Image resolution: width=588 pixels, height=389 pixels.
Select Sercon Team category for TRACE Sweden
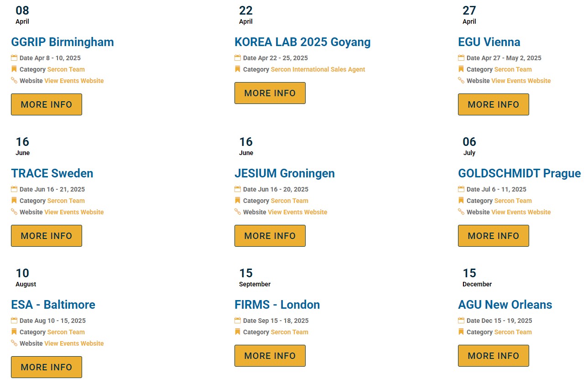[x=66, y=201]
